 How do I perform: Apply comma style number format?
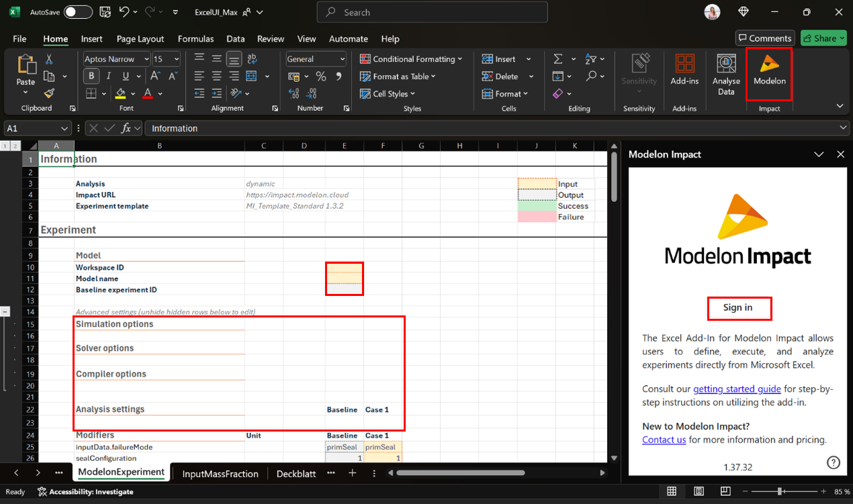[x=338, y=76]
